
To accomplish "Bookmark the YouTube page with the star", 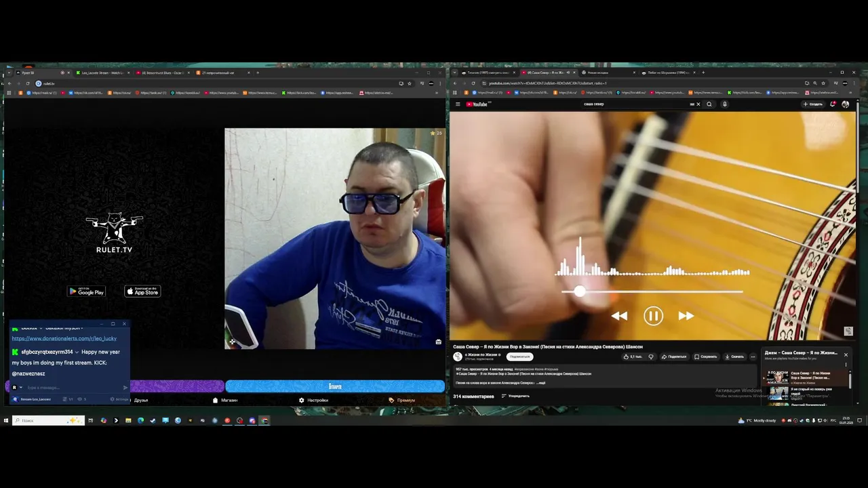I will (x=823, y=83).
